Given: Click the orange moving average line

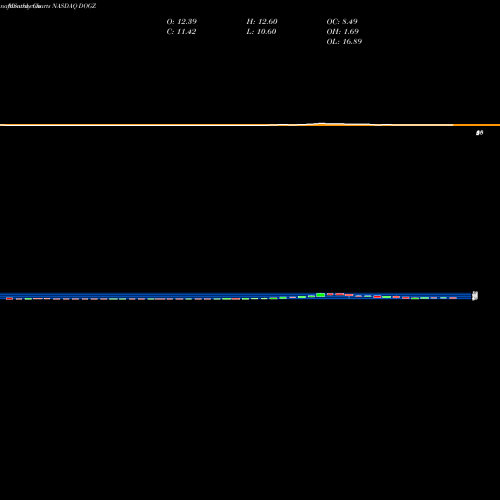Looking at the screenshot, I should pos(250,125).
